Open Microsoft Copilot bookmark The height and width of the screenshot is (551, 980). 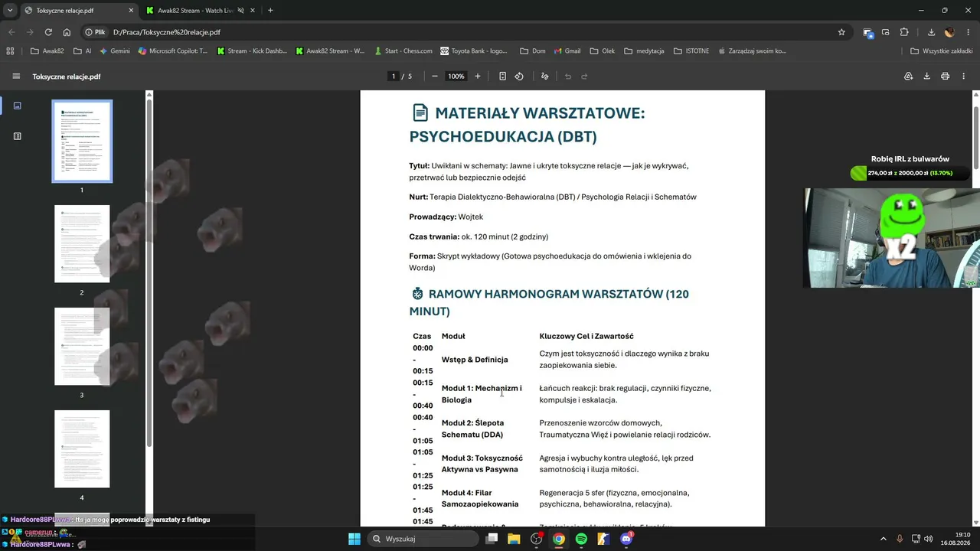[172, 51]
